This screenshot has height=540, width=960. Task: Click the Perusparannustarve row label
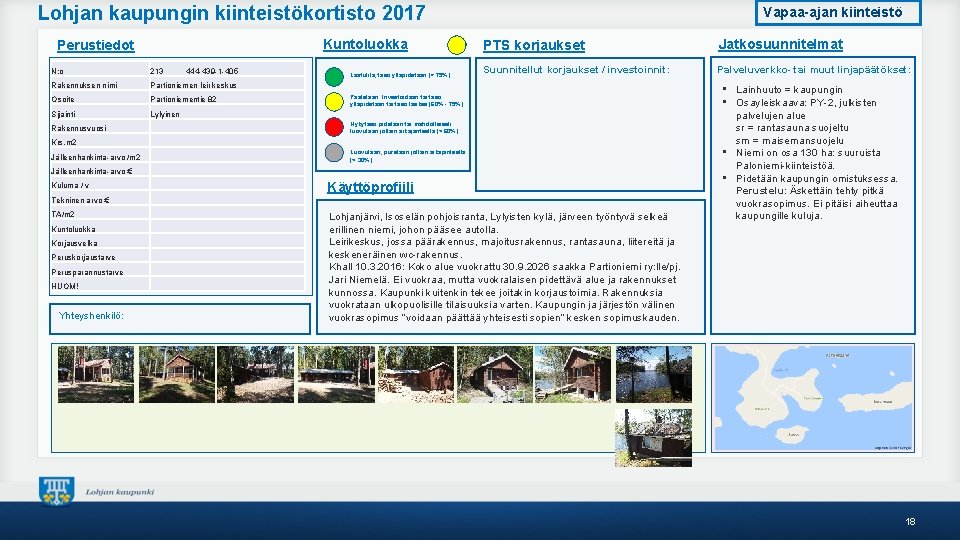tap(88, 272)
